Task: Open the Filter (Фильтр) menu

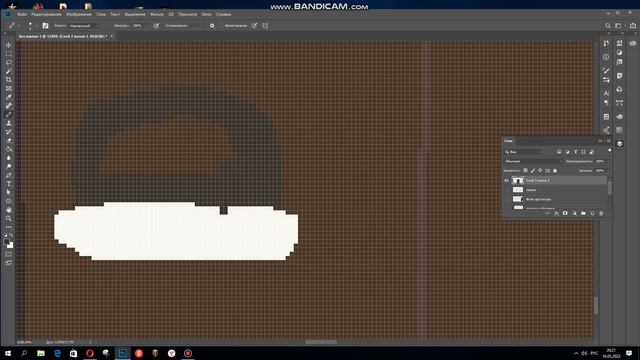Action: 157,14
